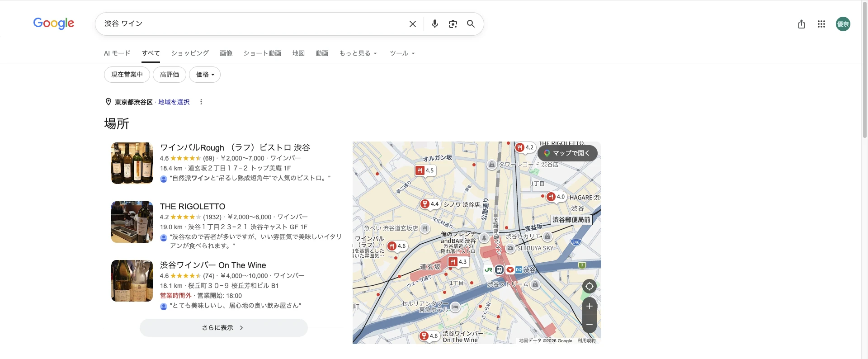
Task: Open the On The Wine bottles thumbnail
Action: coord(132,281)
